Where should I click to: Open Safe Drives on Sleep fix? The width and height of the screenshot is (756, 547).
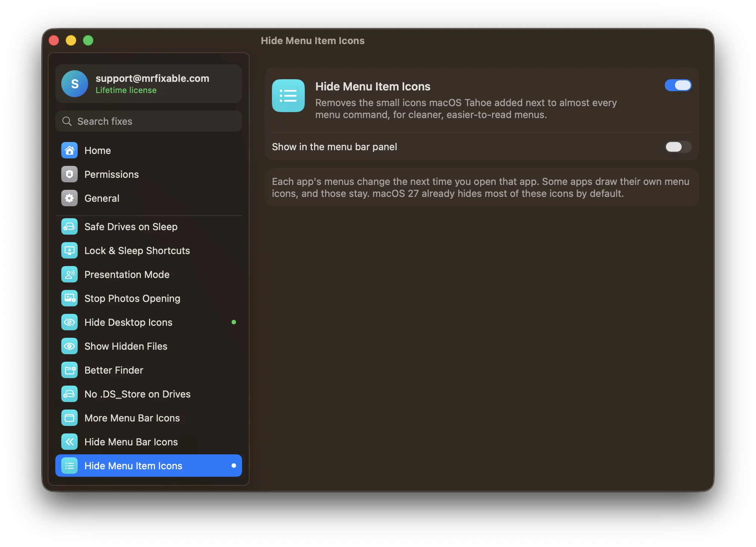[149, 226]
